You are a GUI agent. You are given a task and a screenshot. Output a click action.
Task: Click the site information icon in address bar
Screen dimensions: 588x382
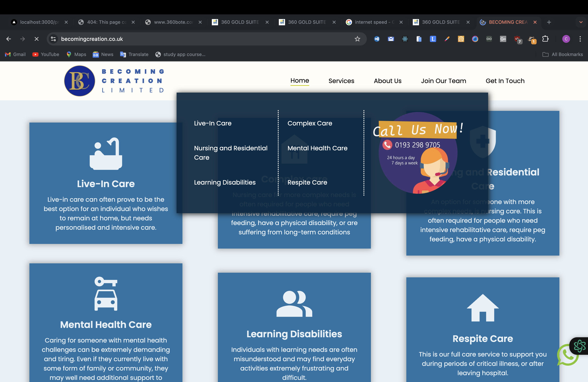click(53, 39)
